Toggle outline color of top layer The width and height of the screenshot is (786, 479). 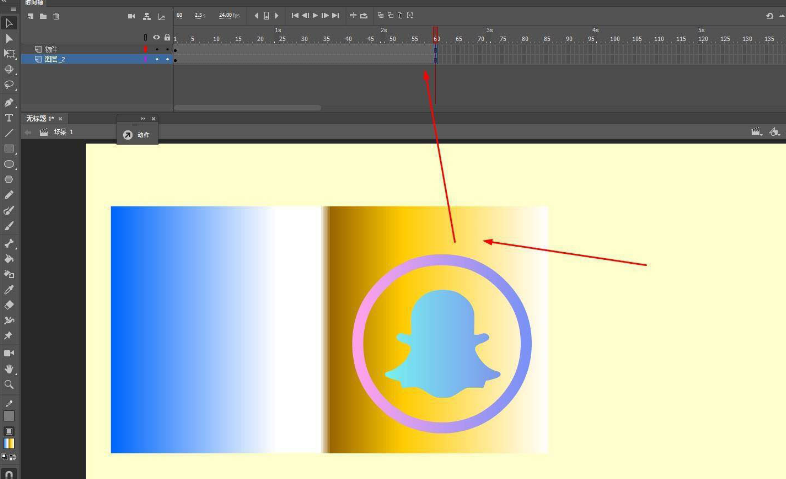click(145, 49)
